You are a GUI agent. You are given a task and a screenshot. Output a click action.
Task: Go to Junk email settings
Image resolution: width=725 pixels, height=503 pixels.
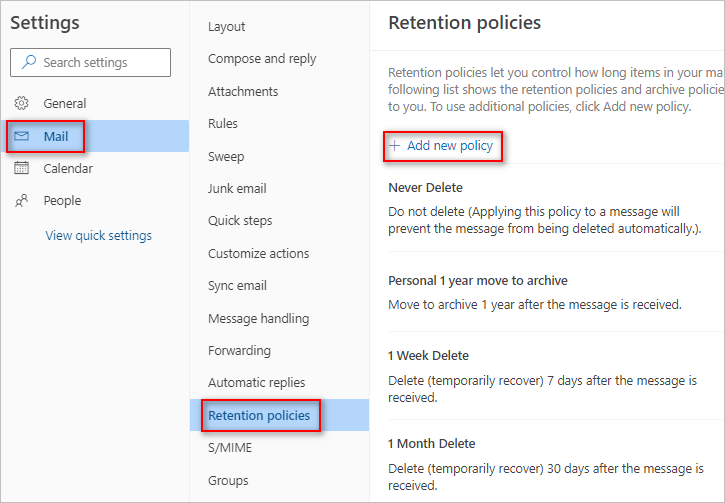(x=237, y=188)
